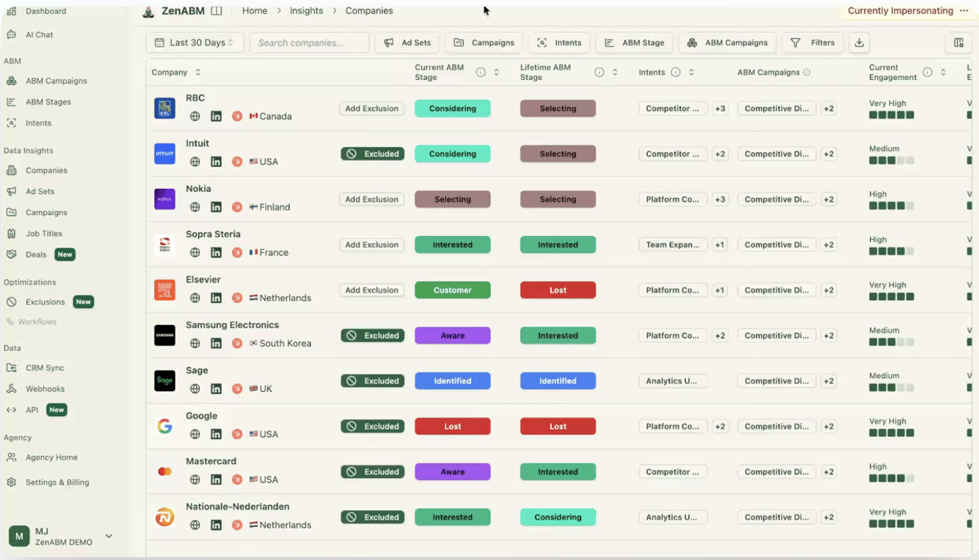979x560 pixels.
Task: Show ABM Campaigns column info icon
Action: [x=806, y=73]
